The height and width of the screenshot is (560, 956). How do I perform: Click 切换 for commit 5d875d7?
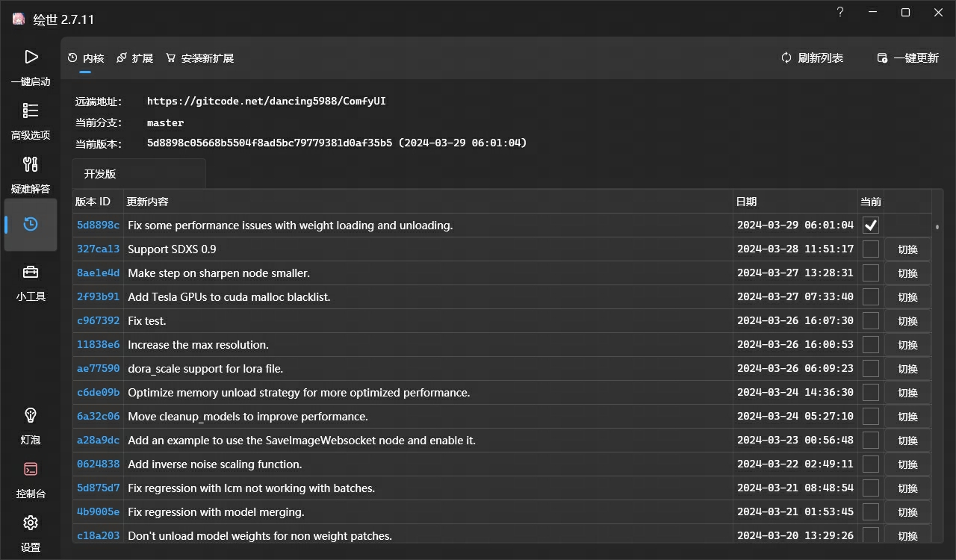point(907,488)
